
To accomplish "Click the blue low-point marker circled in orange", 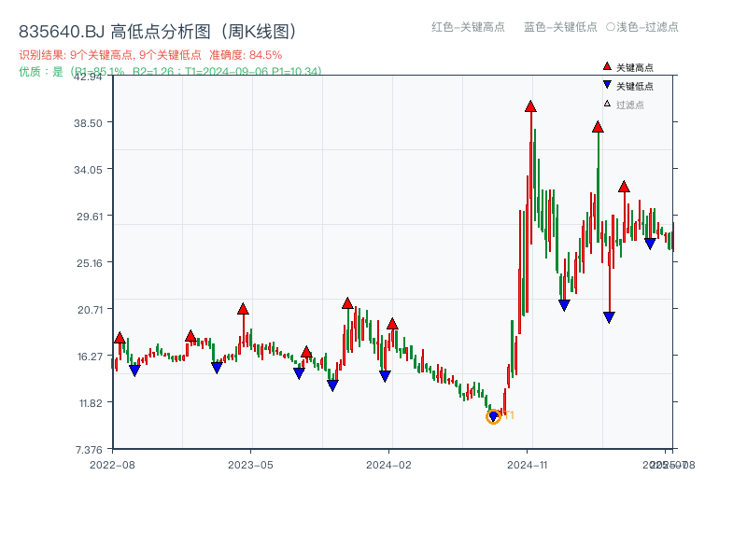I will 493,416.
